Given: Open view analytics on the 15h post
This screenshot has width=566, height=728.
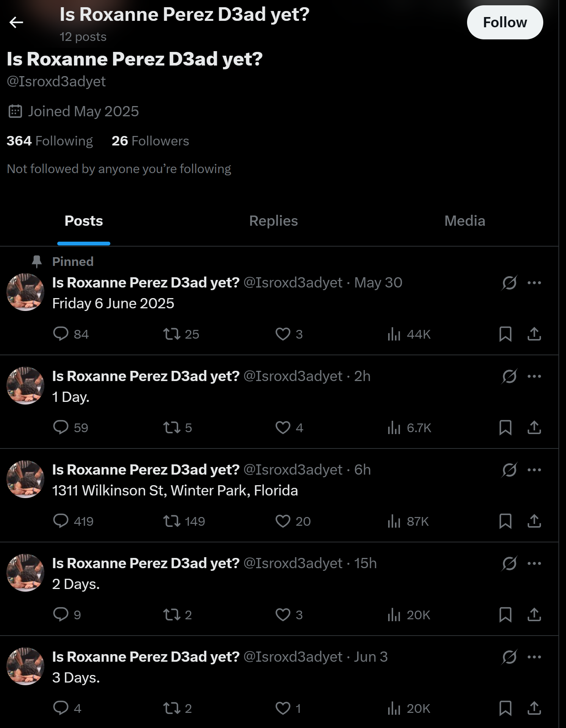Looking at the screenshot, I should (x=394, y=615).
